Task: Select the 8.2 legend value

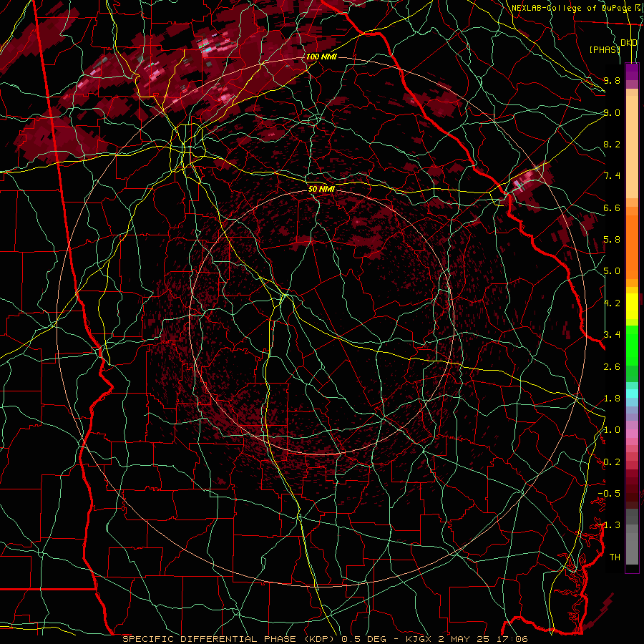Action: pos(612,144)
